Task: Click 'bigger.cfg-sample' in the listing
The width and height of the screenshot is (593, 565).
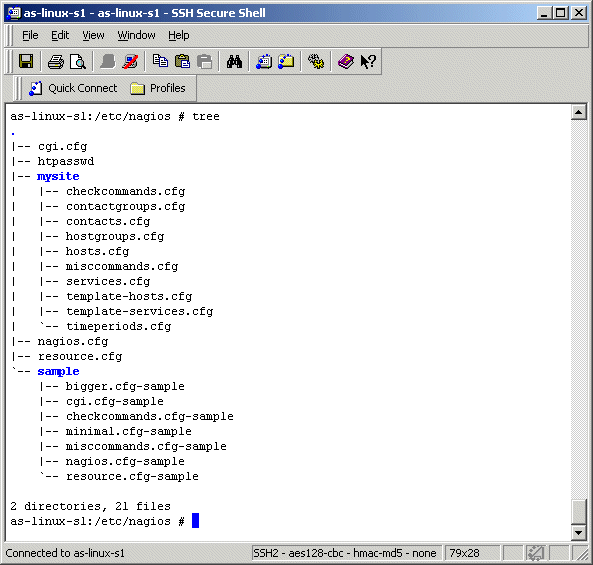Action: click(x=125, y=386)
